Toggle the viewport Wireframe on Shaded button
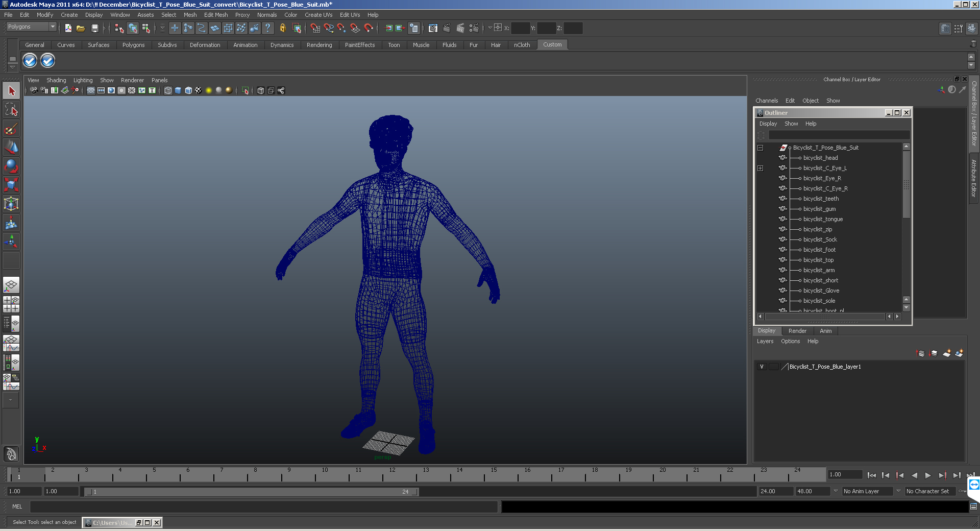The height and width of the screenshot is (531, 980). [188, 90]
